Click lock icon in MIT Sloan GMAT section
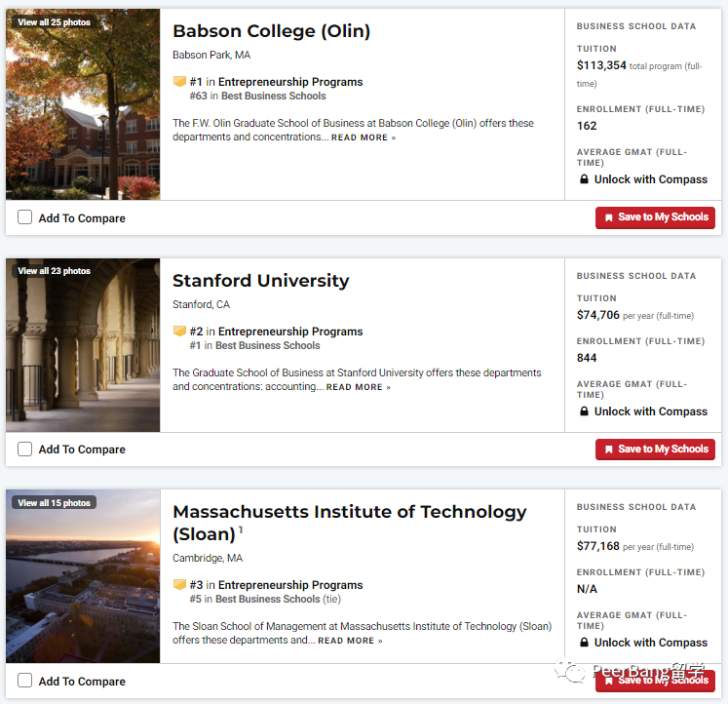 (x=584, y=643)
